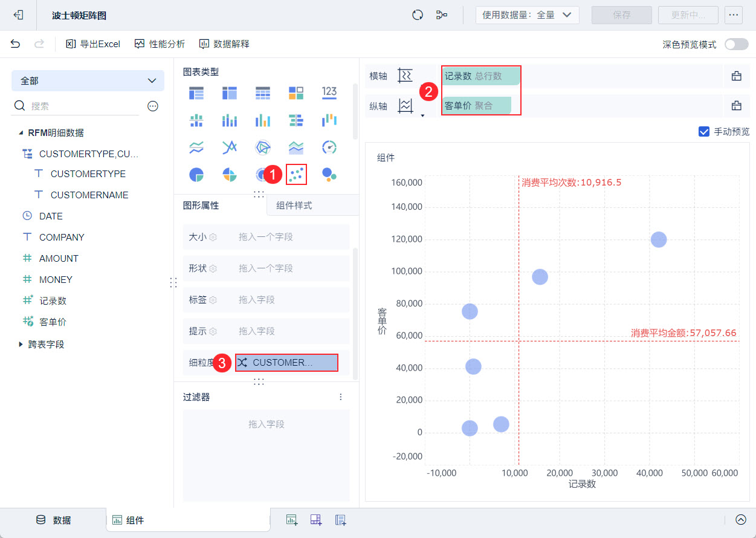Add a new analysis document icon
Screen dimensions: 756x538
340,520
